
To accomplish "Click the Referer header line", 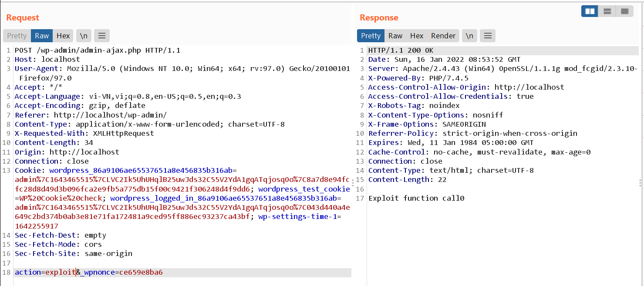I will coord(91,115).
